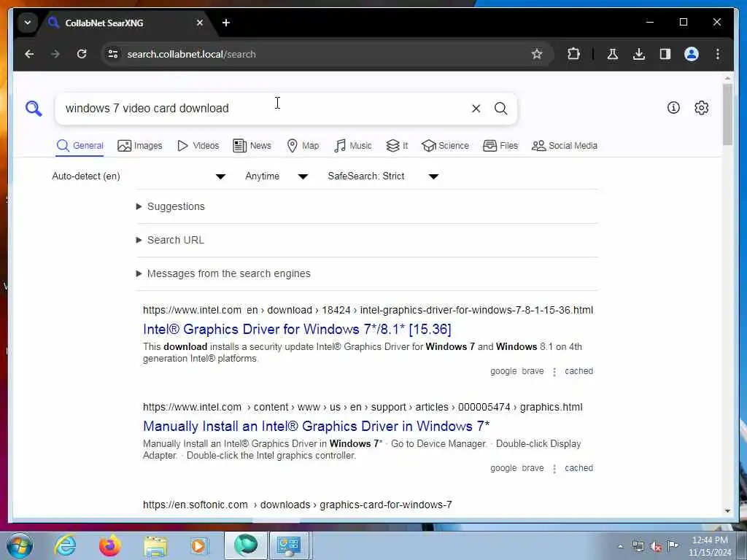Open Manually Install an Intel Graphics Driver result
The width and height of the screenshot is (747, 560).
(317, 426)
